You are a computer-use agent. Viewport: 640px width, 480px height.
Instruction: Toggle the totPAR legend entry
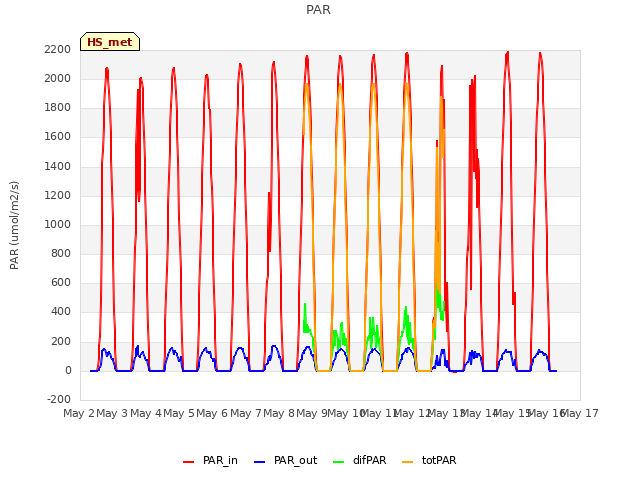click(x=429, y=460)
